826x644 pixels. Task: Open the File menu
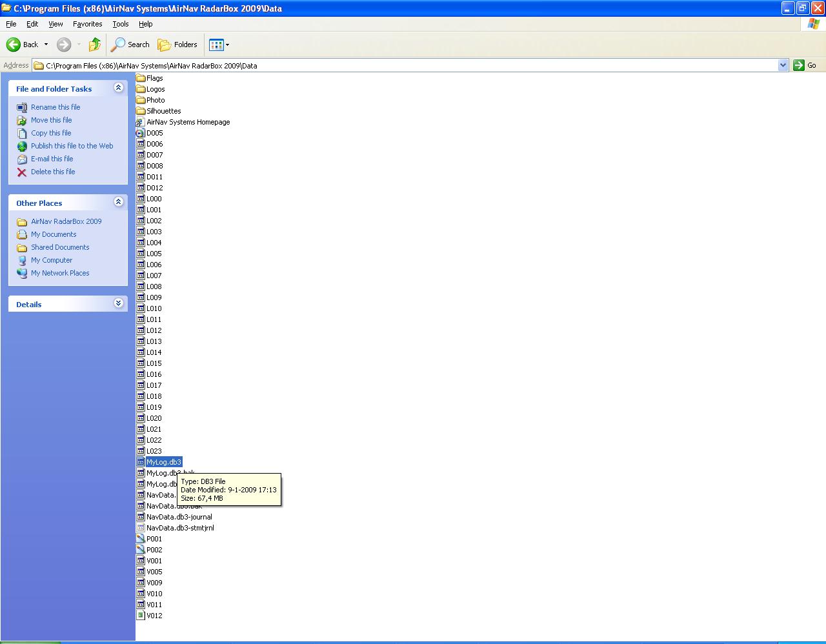click(11, 24)
